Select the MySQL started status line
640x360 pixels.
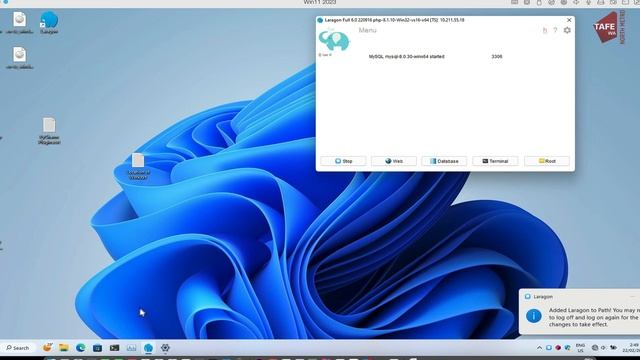click(x=407, y=57)
